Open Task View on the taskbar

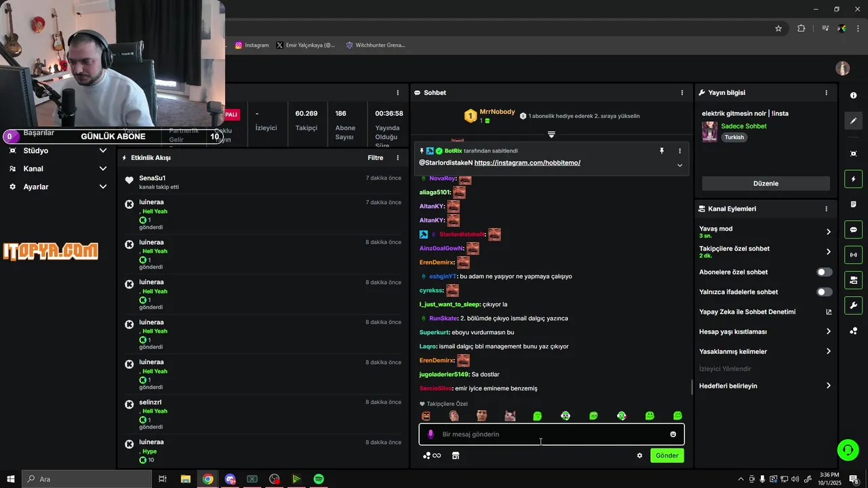pos(163,479)
